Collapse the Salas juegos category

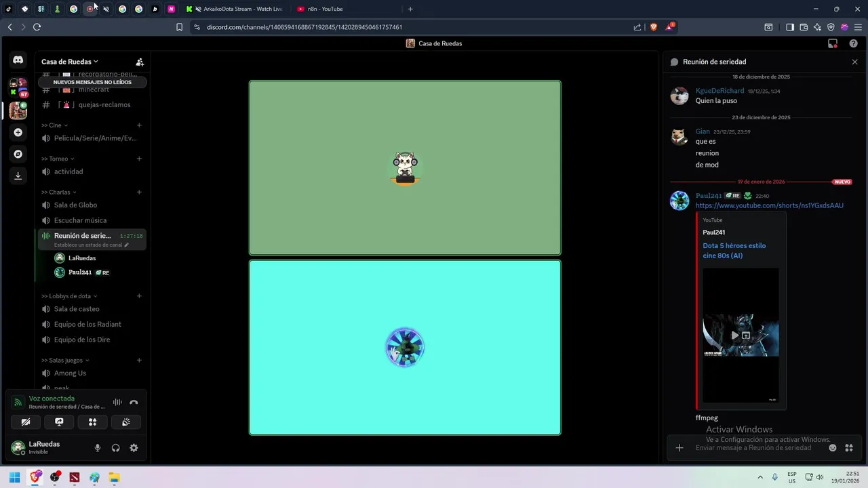(x=65, y=360)
